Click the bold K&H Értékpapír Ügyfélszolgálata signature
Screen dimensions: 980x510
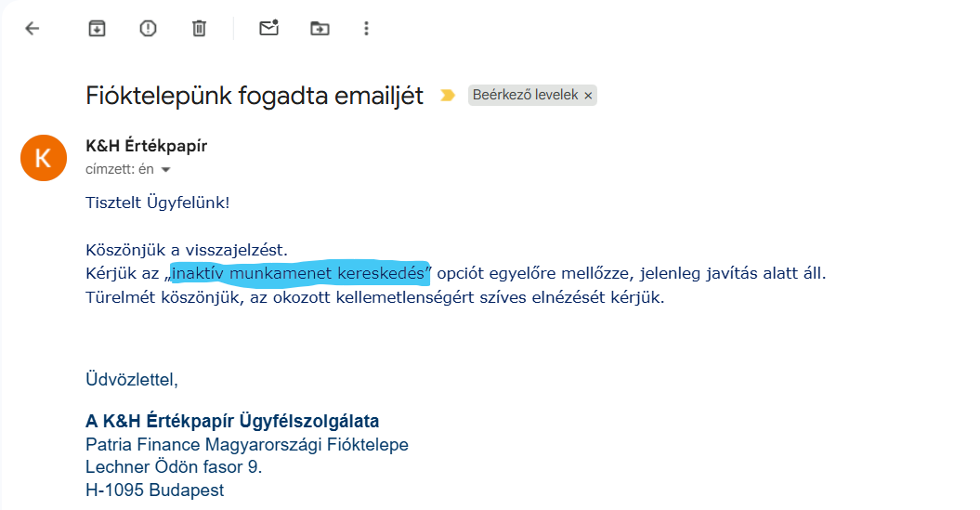232,421
